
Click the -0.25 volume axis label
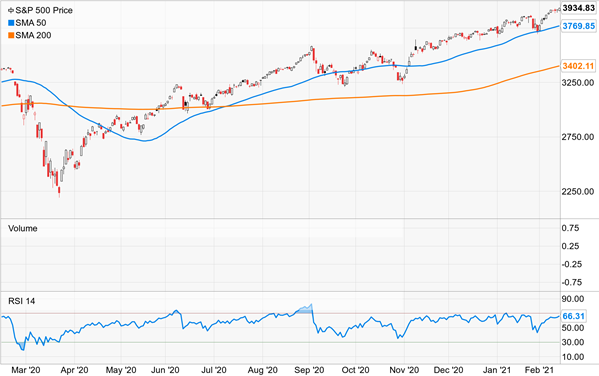pos(572,264)
